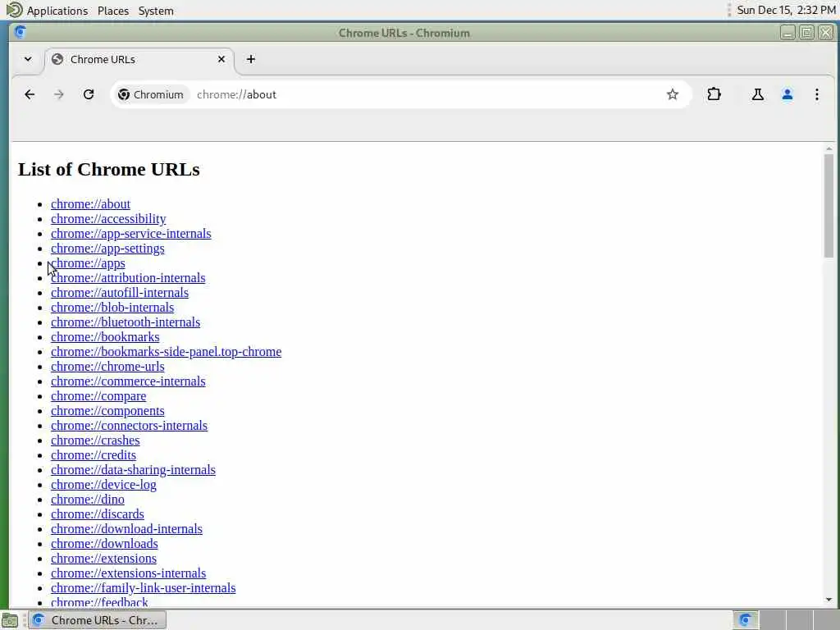Open the chrome://credits link
The image size is (840, 630).
[94, 454]
